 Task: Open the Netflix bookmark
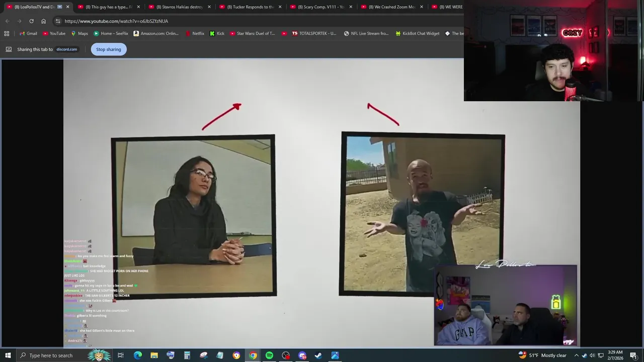coord(195,34)
